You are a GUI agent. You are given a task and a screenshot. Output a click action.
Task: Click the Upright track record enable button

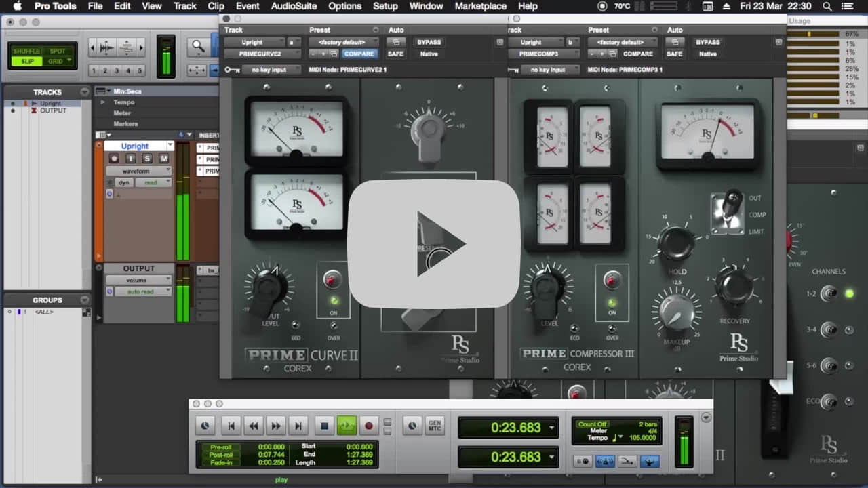click(114, 159)
